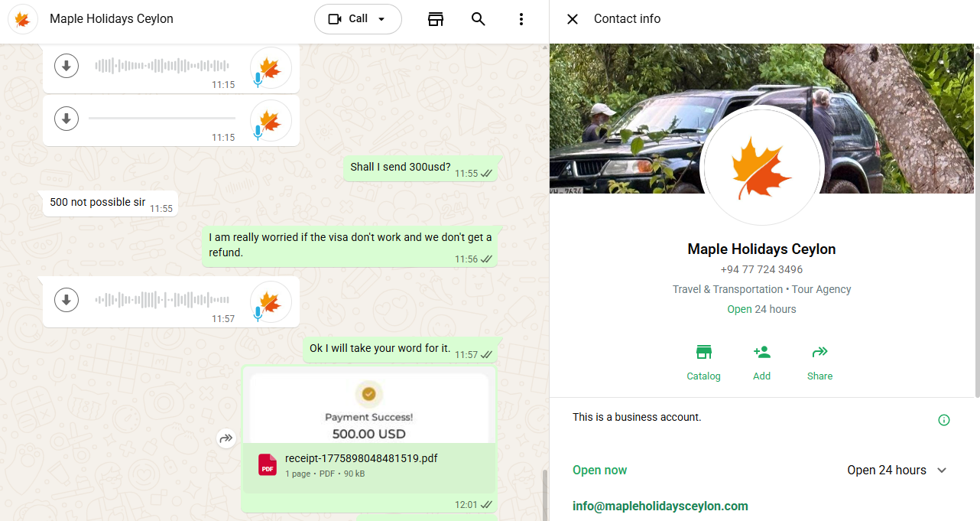This screenshot has height=521, width=980.
Task: Click the sender avatar on second 11:15 voice message
Action: (x=271, y=121)
